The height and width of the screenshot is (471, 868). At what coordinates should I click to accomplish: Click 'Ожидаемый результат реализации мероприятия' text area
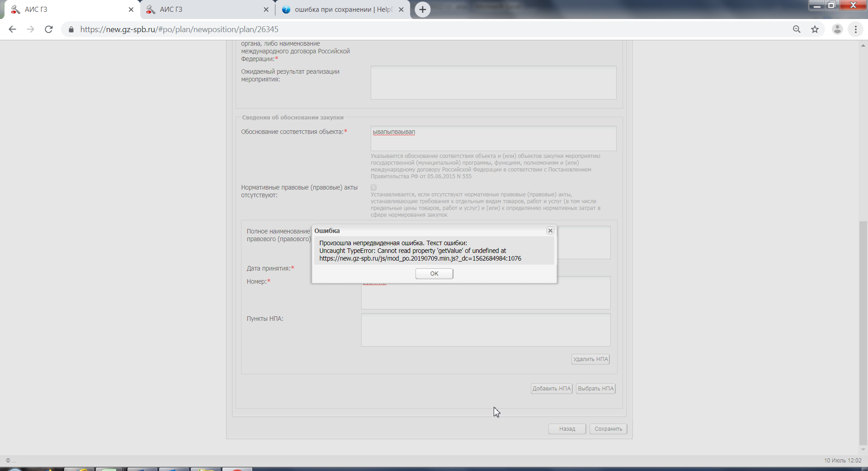(493, 83)
